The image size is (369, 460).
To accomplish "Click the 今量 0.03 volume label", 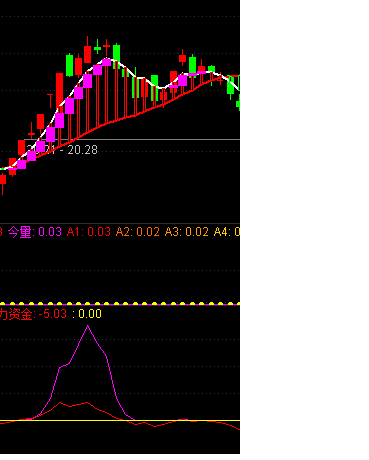I will (35, 232).
